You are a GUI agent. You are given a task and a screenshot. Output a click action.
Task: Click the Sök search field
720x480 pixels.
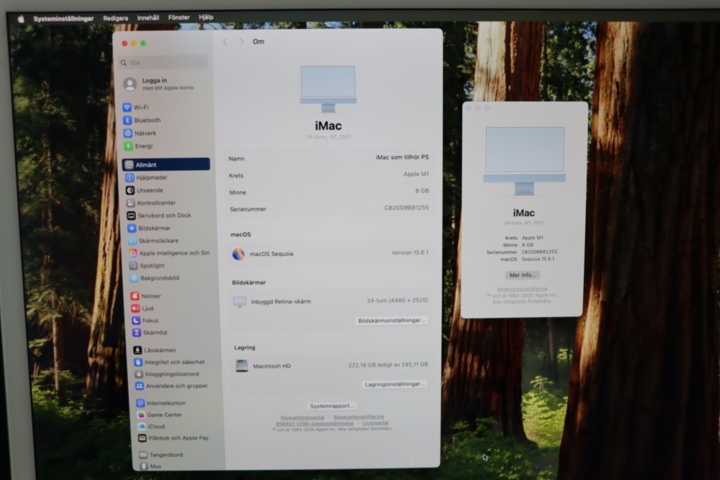tap(163, 62)
